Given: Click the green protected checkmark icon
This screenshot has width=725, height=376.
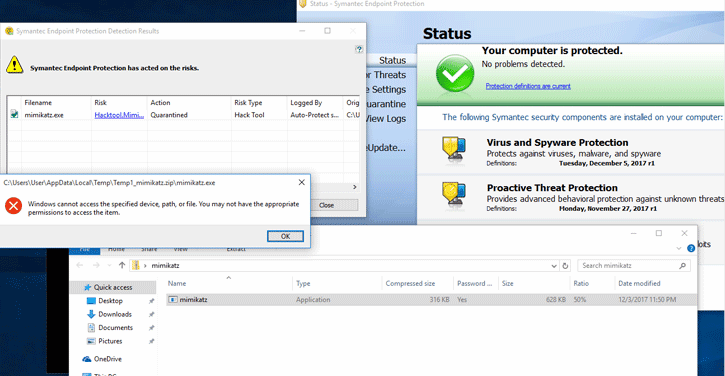Looking at the screenshot, I should click(455, 73).
